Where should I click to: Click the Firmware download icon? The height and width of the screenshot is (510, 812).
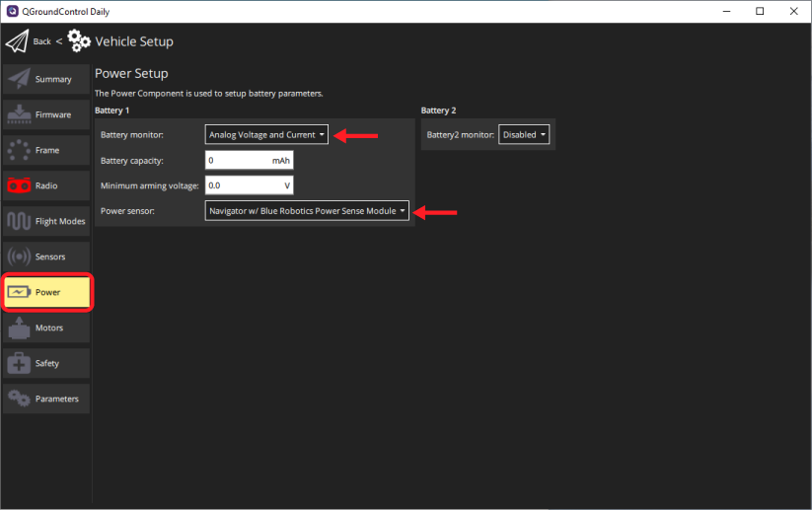point(19,114)
